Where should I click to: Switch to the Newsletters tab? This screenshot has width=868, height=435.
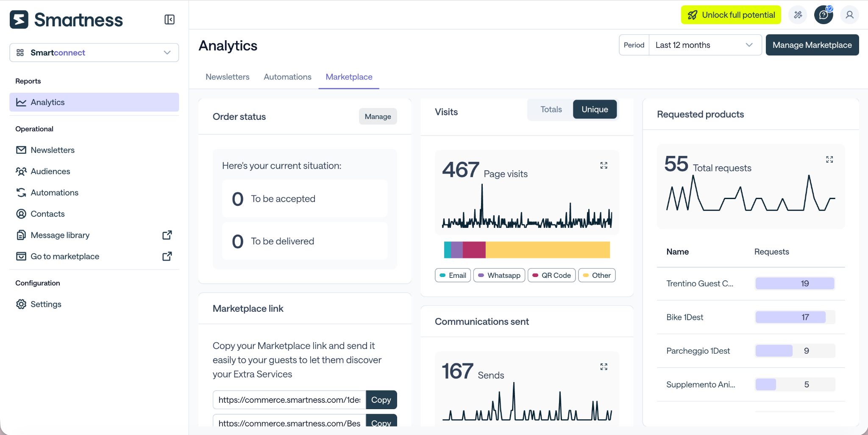(228, 77)
